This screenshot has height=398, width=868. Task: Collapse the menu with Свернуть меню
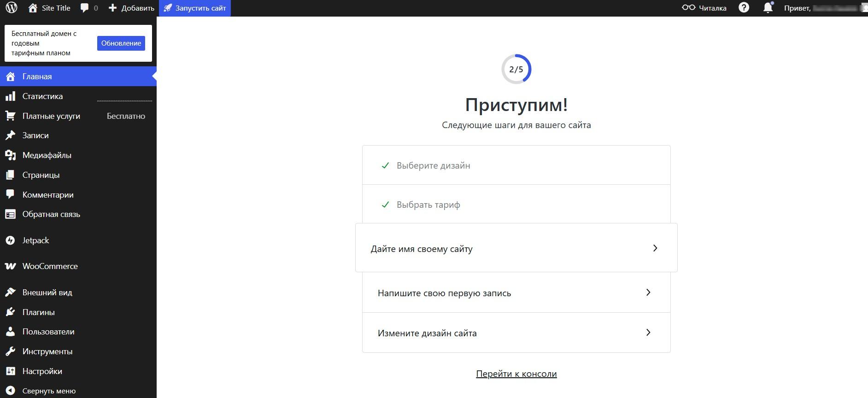pos(49,391)
